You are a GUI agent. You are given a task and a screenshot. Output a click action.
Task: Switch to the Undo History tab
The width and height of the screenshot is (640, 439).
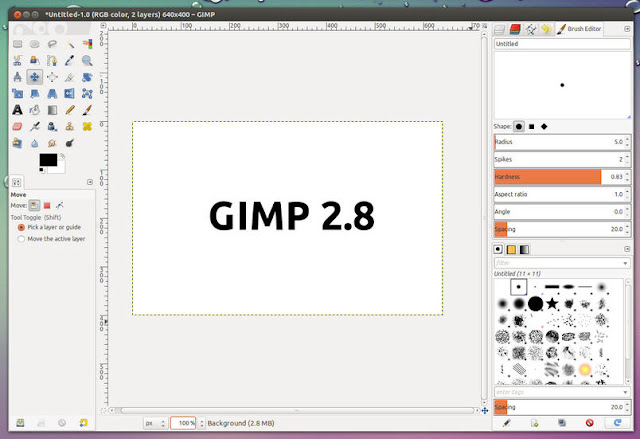(x=546, y=29)
